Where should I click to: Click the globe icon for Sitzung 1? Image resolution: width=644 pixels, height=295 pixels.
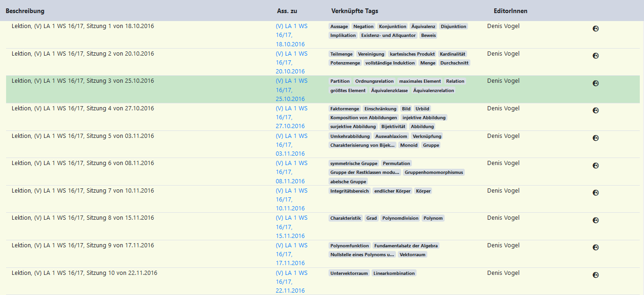pos(596,29)
